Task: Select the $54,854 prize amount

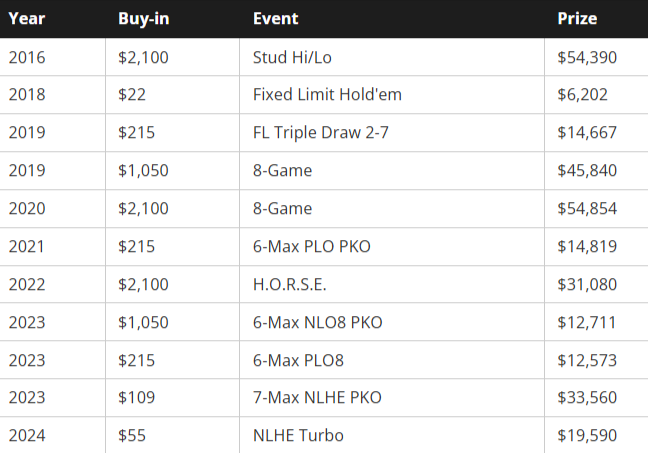Action: point(587,209)
